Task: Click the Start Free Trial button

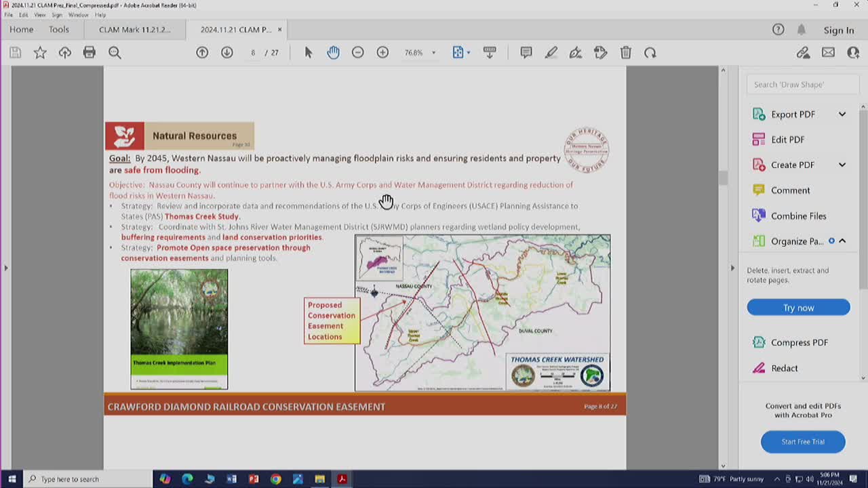Action: point(803,442)
